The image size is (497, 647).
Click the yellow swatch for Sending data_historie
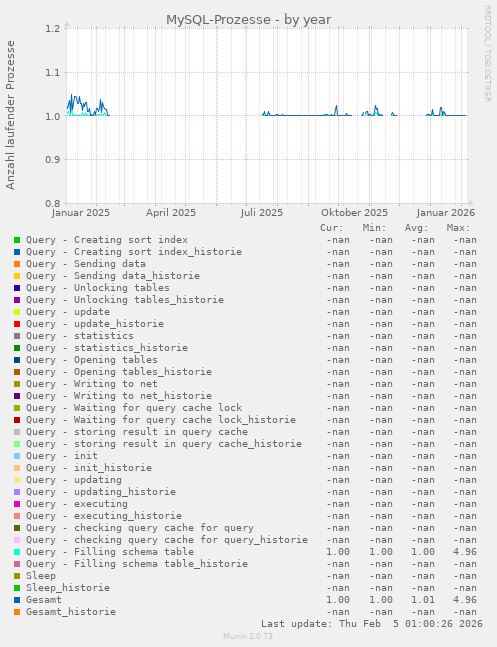click(17, 276)
